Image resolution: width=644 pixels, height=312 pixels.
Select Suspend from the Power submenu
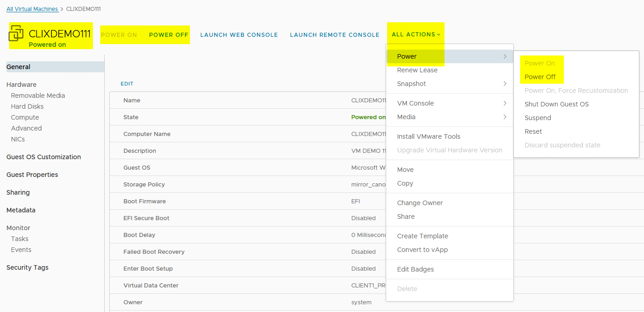(x=537, y=118)
